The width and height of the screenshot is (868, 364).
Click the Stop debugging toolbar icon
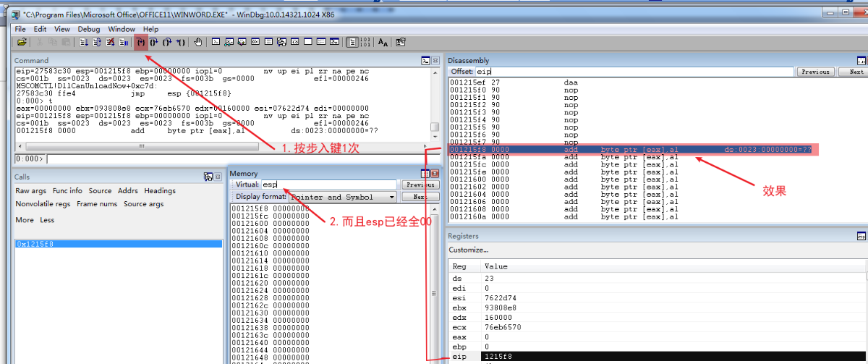(111, 42)
